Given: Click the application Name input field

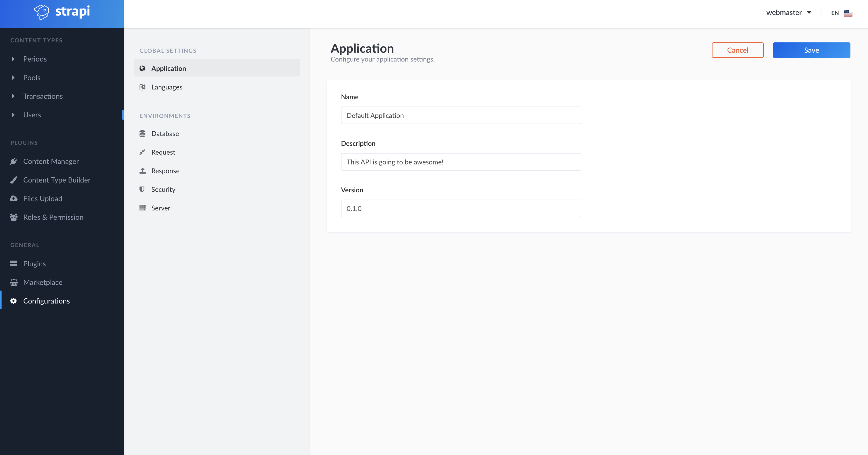Looking at the screenshot, I should [461, 115].
